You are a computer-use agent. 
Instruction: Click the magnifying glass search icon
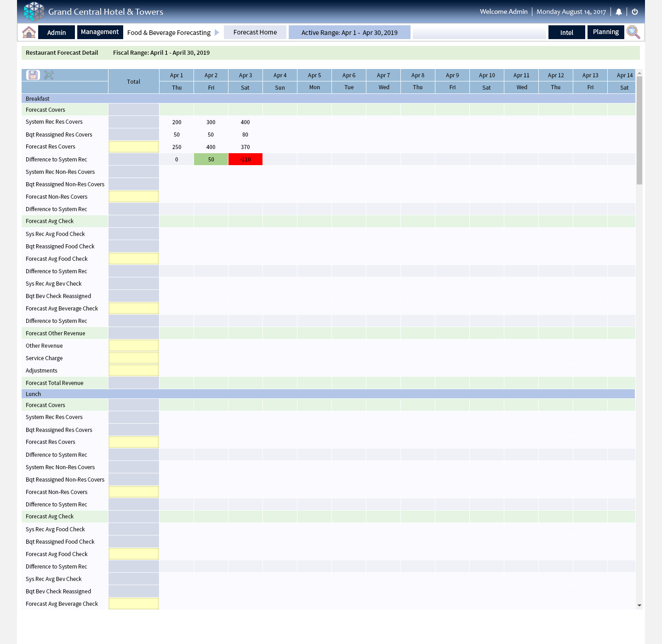point(633,32)
